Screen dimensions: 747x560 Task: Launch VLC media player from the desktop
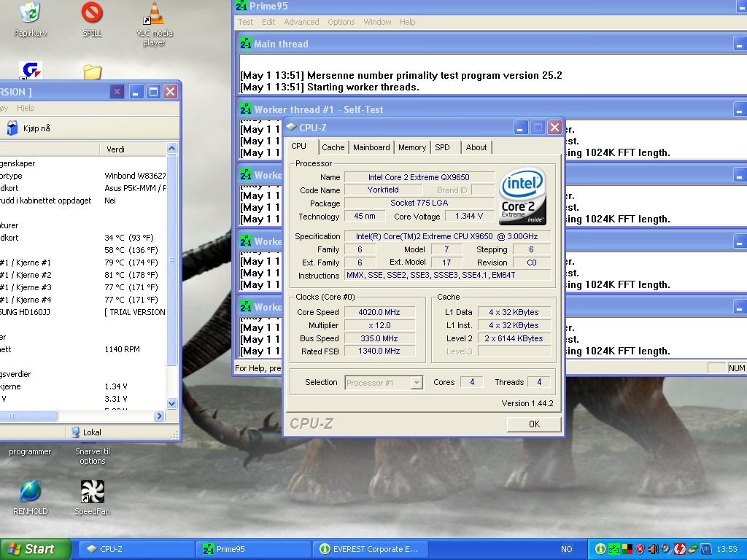coord(153,13)
